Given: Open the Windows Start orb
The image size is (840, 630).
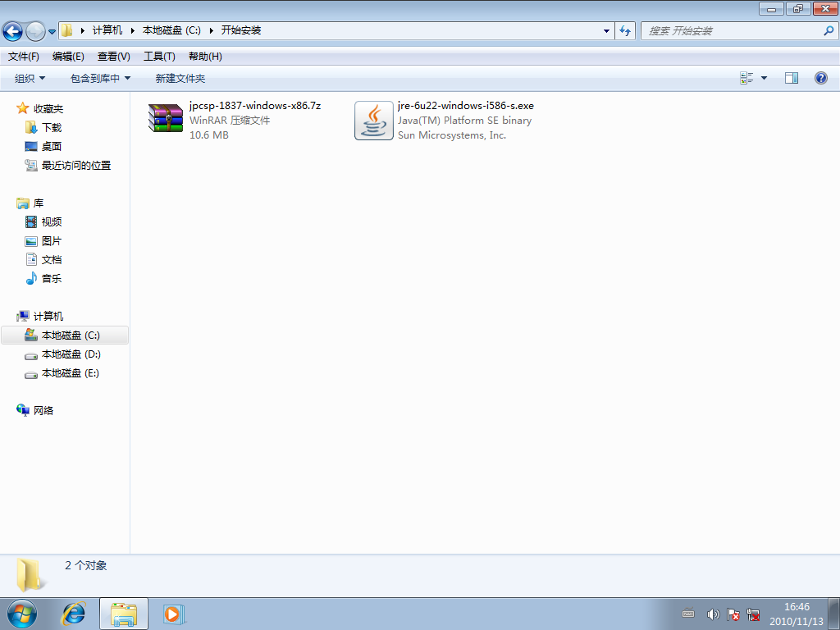Looking at the screenshot, I should click(x=22, y=614).
